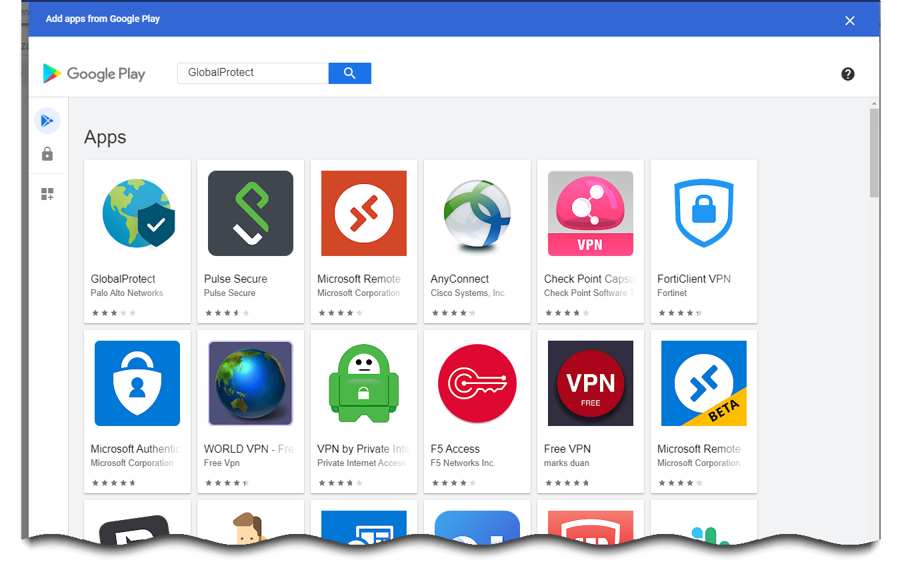Open the red Microsoft Remote Desktop icon
Viewport: 902px width, 588px height.
pos(364,213)
